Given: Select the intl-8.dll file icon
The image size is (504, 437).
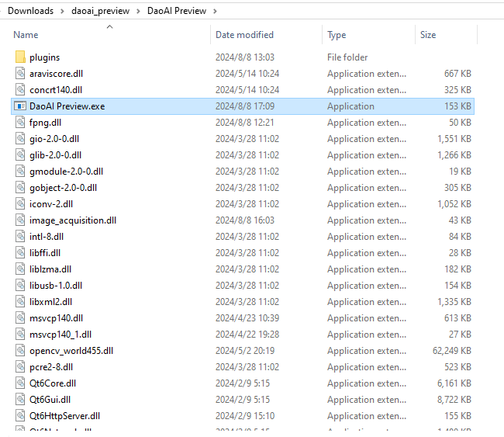Looking at the screenshot, I should tap(20, 237).
